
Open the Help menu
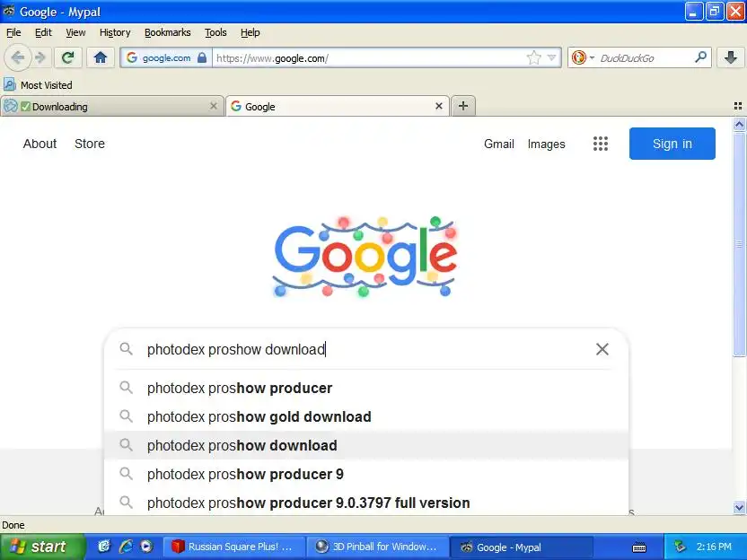(250, 32)
